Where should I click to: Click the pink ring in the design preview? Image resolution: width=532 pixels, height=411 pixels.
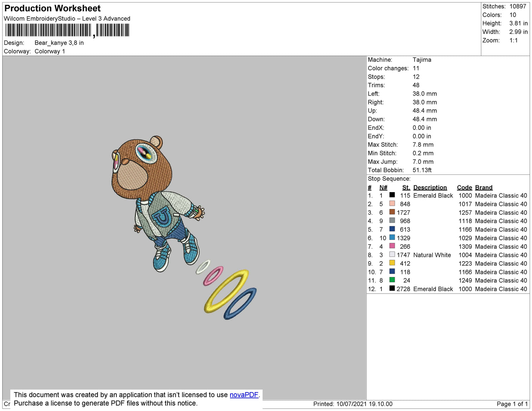[x=213, y=276]
